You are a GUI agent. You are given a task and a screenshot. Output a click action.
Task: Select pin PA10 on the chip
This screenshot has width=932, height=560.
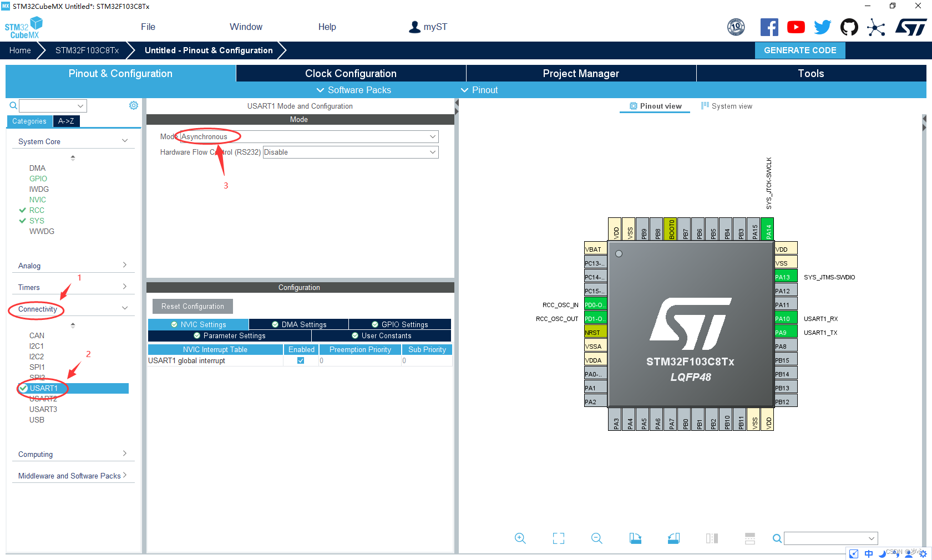click(x=786, y=318)
